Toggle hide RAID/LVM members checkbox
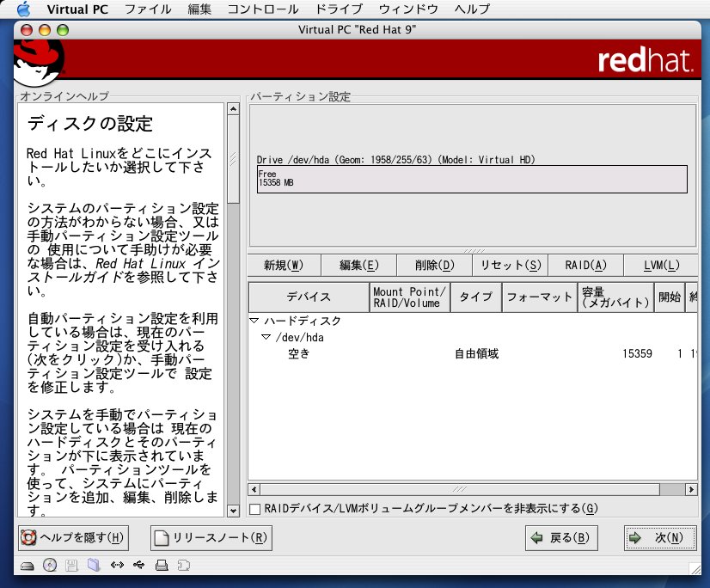The height and width of the screenshot is (588, 710). tap(255, 509)
